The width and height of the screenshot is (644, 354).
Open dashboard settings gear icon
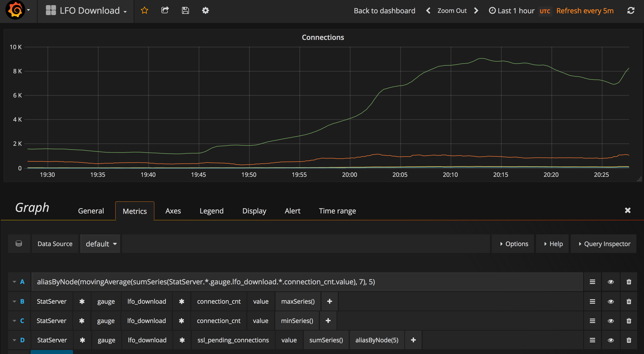coord(206,10)
